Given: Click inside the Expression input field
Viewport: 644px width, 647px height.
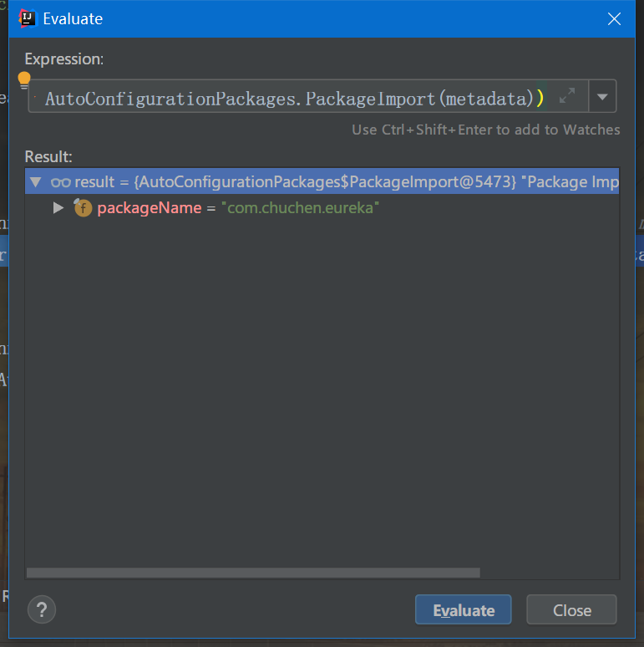Looking at the screenshot, I should tap(292, 99).
